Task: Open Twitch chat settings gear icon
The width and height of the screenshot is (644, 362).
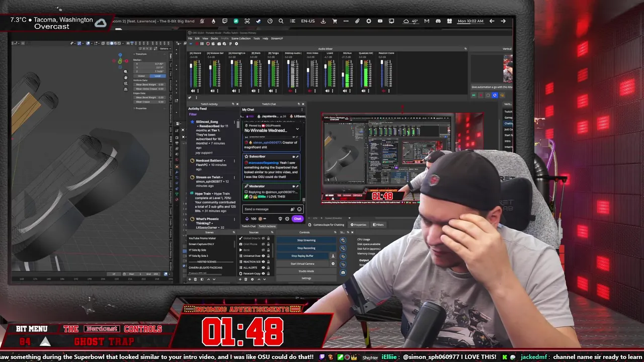Action: coord(287,219)
